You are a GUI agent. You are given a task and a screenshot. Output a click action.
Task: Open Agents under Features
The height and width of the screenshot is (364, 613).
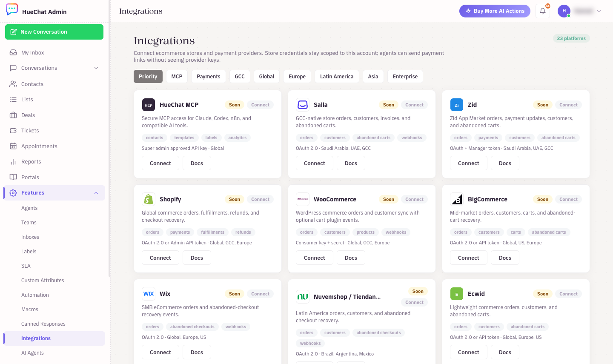[29, 208]
